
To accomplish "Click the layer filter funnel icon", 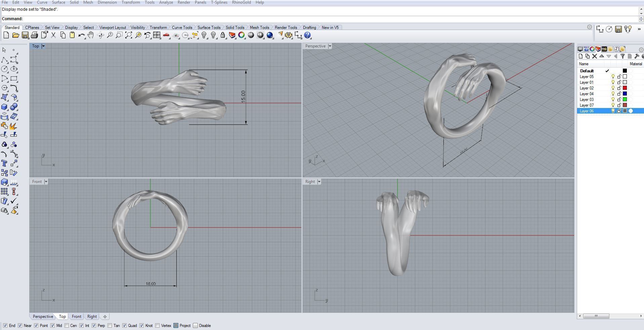I will (x=622, y=57).
